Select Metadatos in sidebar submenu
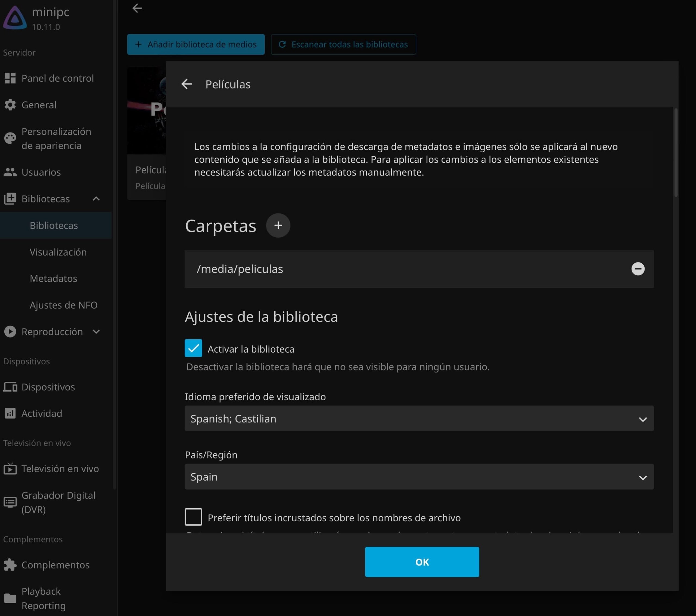 pos(54,278)
